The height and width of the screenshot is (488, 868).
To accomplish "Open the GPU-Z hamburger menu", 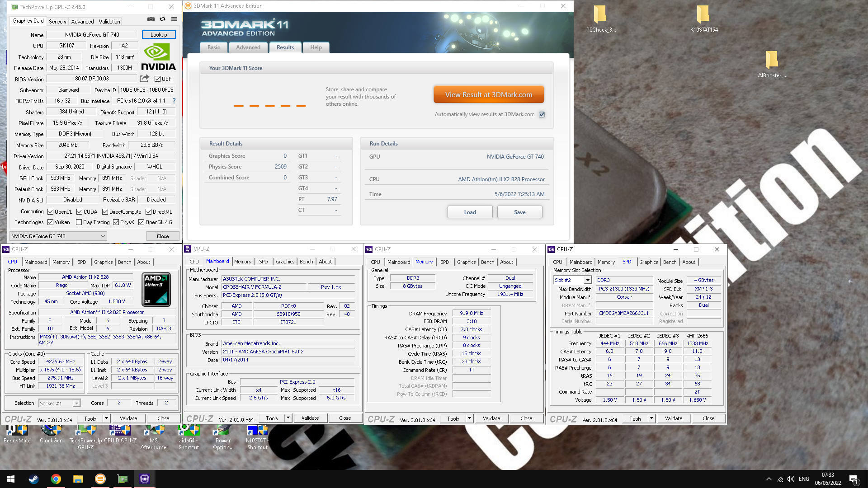I will pos(174,19).
